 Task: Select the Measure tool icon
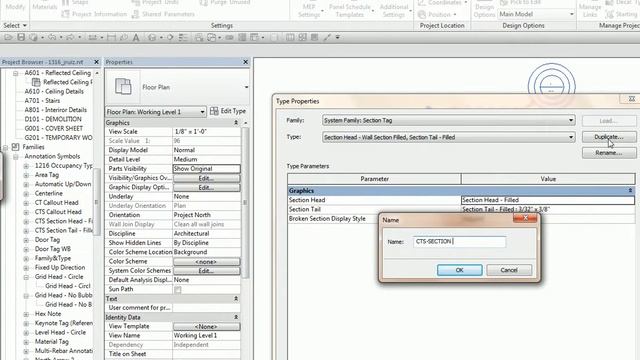point(93,37)
